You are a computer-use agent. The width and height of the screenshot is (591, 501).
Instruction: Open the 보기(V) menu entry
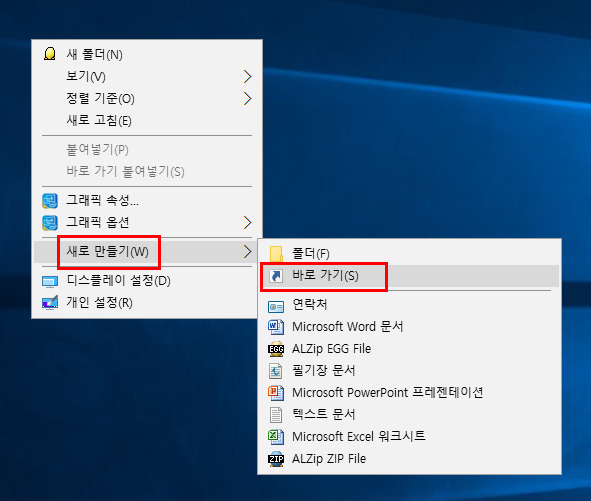tap(147, 77)
